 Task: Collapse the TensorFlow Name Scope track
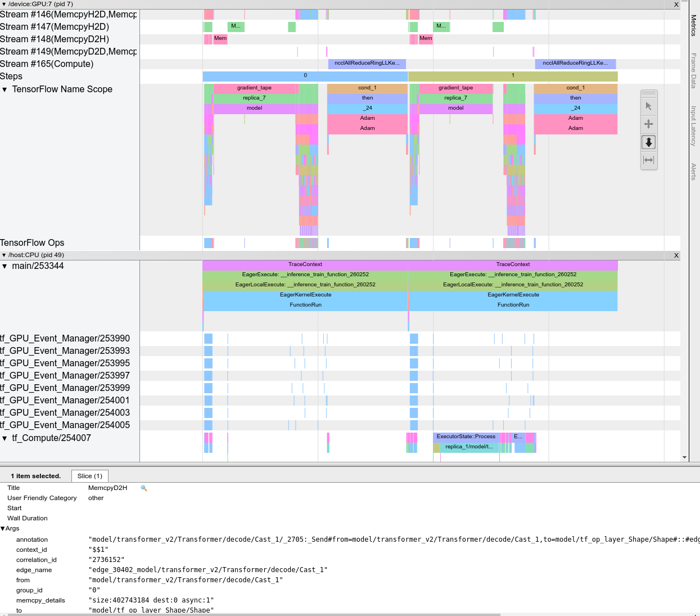coord(5,89)
